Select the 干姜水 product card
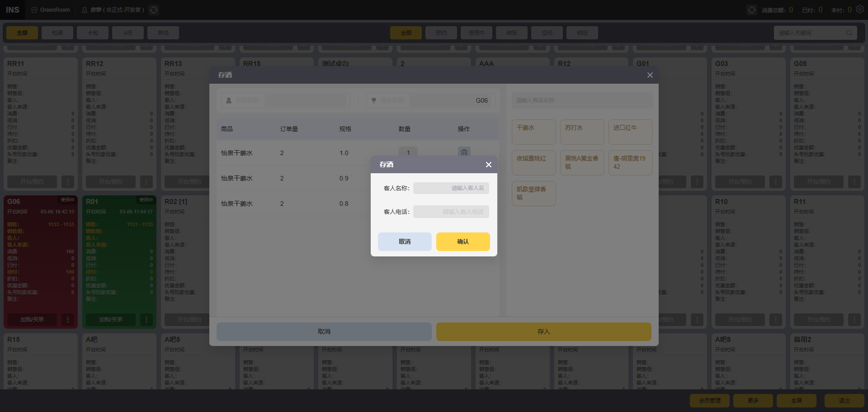The height and width of the screenshot is (412, 868). pyautogui.click(x=534, y=132)
